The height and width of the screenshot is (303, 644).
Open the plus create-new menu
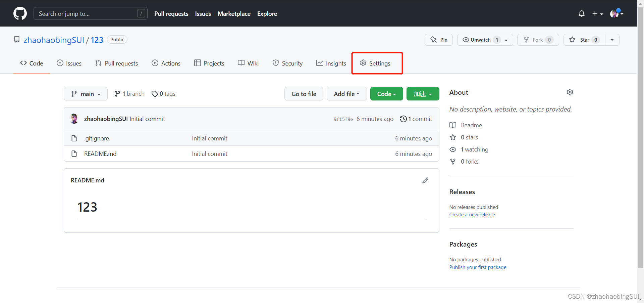[598, 14]
